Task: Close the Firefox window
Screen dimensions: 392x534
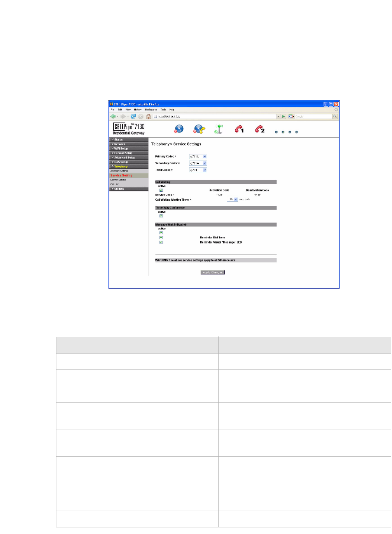Action: pyautogui.click(x=336, y=104)
